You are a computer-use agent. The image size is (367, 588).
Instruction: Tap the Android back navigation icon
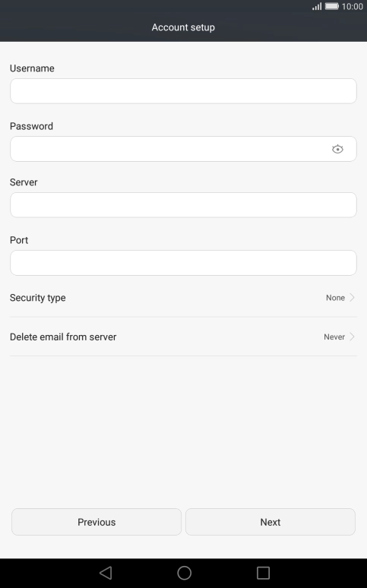106,573
